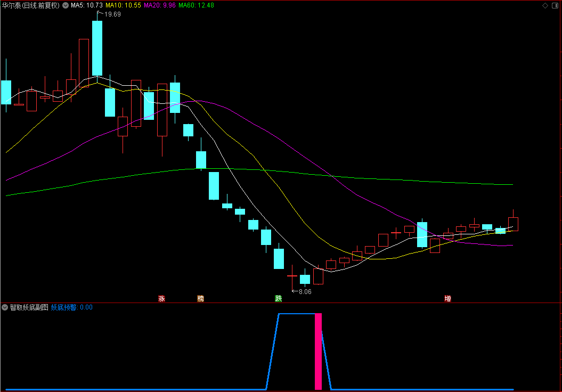The image size is (562, 392).
Task: Toggle the side panel icon at top right
Action: (x=555, y=5)
